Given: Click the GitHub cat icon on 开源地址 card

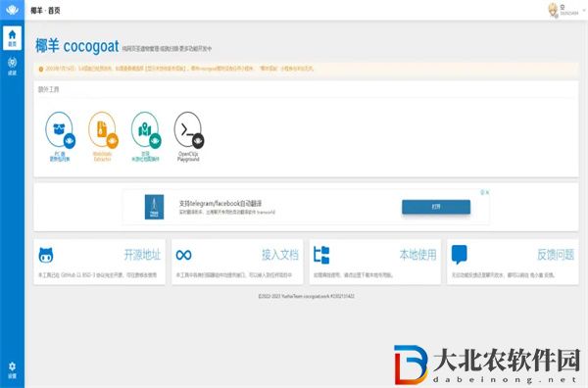Looking at the screenshot, I should point(46,256).
